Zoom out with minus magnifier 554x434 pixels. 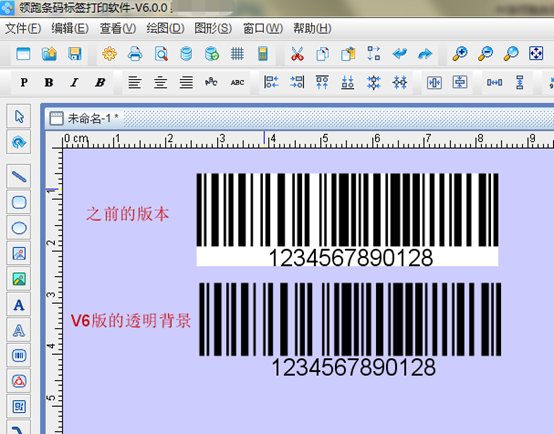tap(485, 54)
